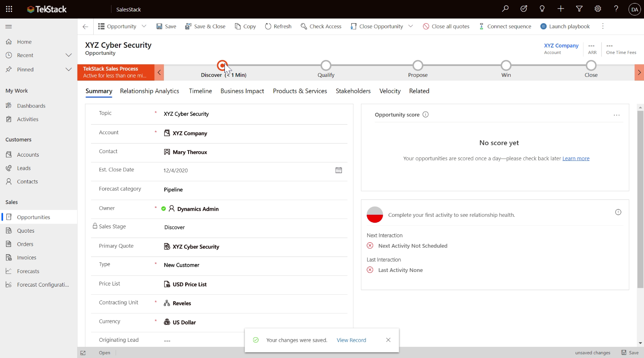Open Invoices in sidebar
Image resolution: width=644 pixels, height=358 pixels.
pos(39,258)
